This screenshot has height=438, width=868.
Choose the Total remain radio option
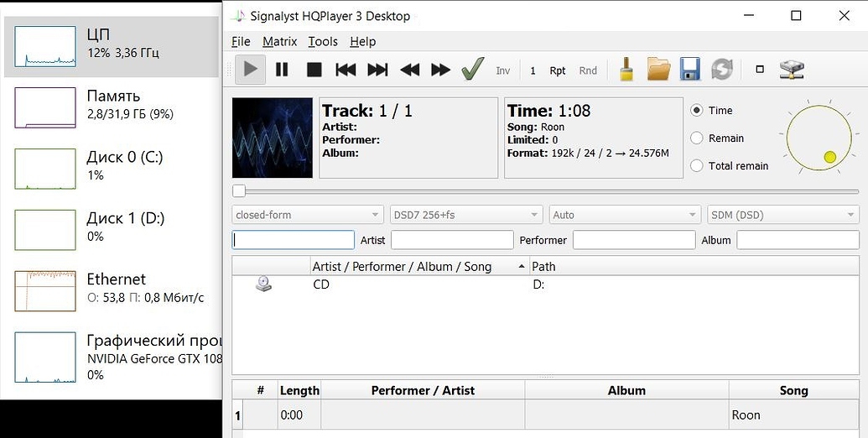[x=697, y=166]
